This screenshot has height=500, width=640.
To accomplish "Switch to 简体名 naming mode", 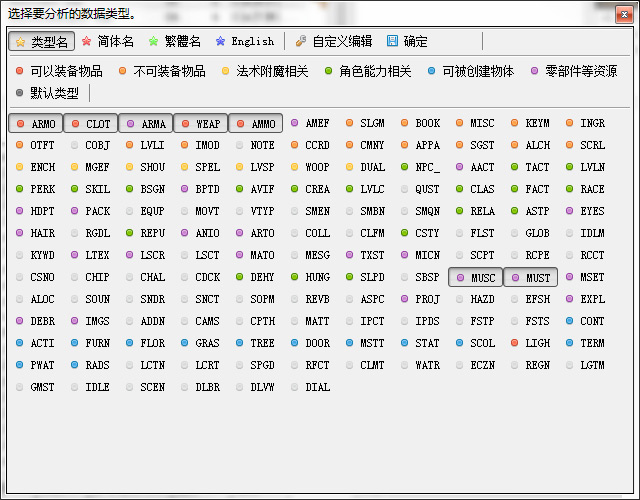I will tap(108, 41).
